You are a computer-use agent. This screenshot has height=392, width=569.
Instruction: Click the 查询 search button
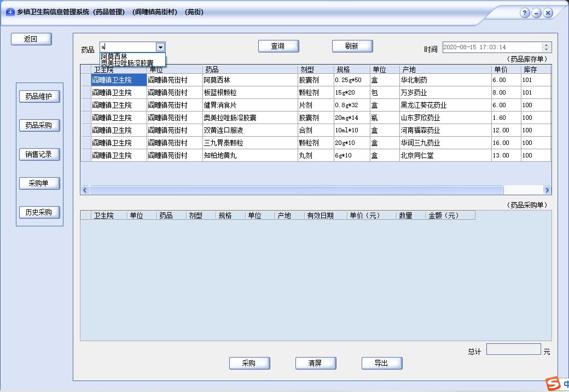pos(278,46)
